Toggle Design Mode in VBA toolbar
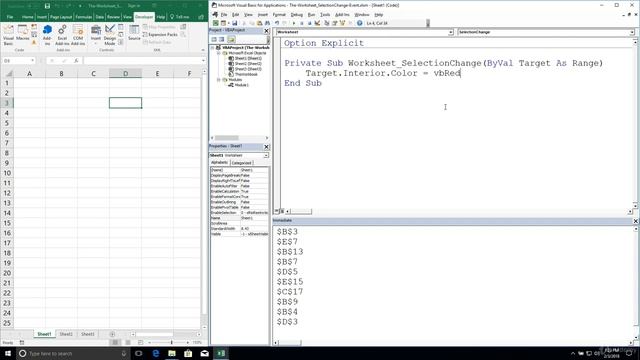Image resolution: width=640 pixels, height=360 pixels. click(x=318, y=23)
